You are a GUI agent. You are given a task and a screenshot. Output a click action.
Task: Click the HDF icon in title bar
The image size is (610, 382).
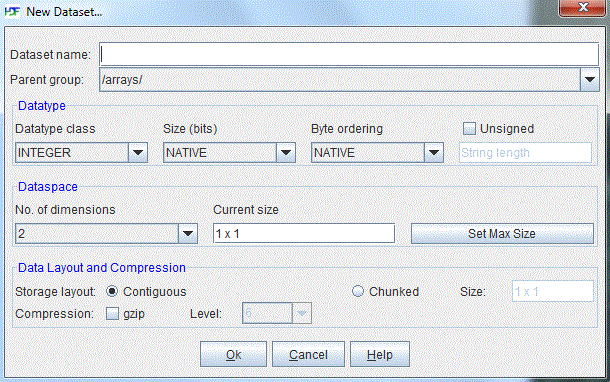[12, 12]
